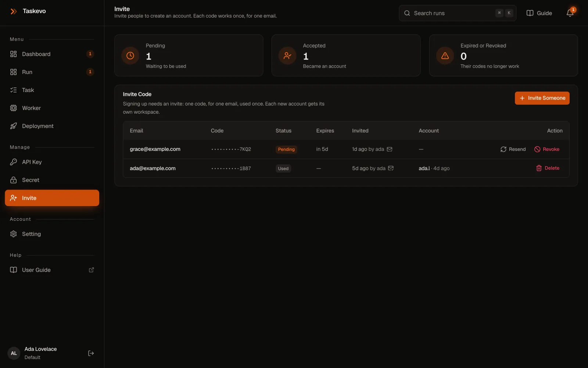This screenshot has height=368, width=588.
Task: Open notifications bell
Action: point(570,13)
